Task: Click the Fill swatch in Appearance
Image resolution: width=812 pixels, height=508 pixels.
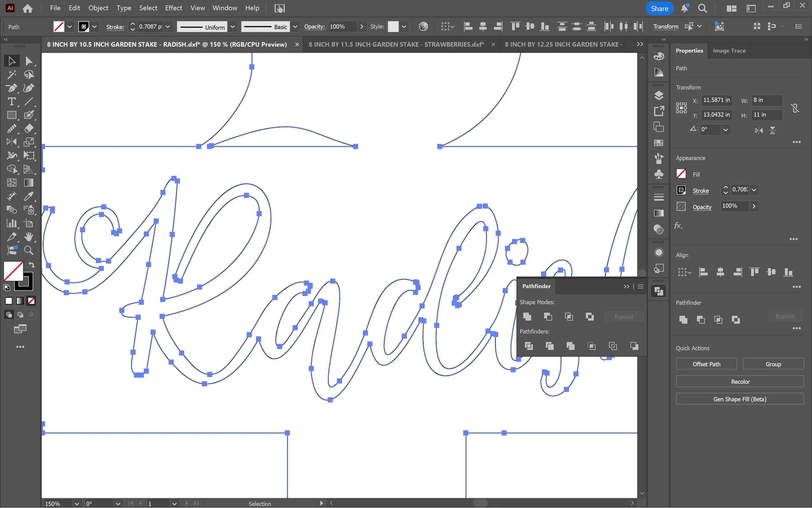Action: 681,174
